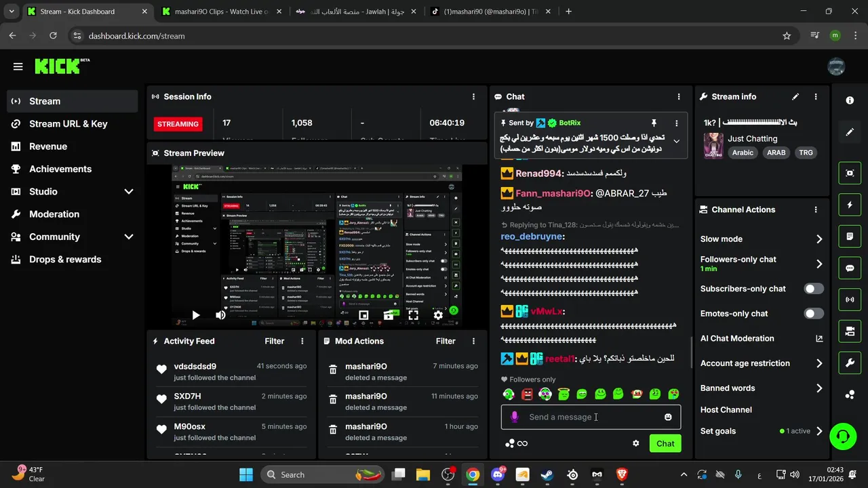Click Filter in Activity Feed
This screenshot has width=868, height=488.
click(x=275, y=342)
